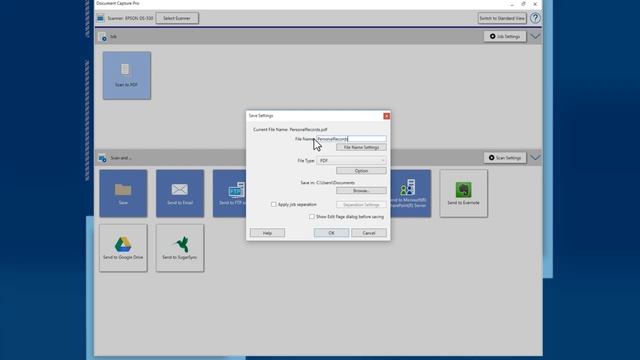
Task: Click the Send to FTP tile
Action: click(x=229, y=193)
